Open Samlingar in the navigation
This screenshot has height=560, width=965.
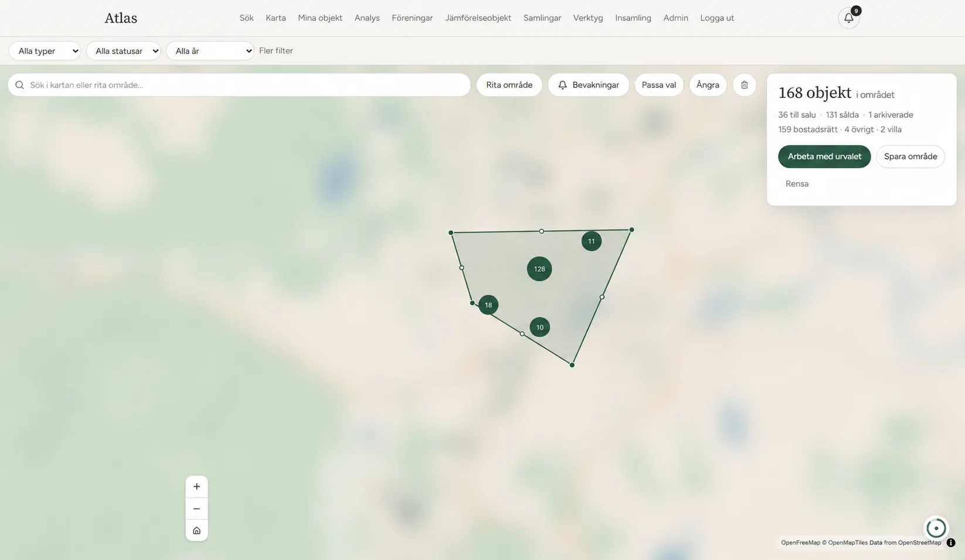[x=542, y=18]
